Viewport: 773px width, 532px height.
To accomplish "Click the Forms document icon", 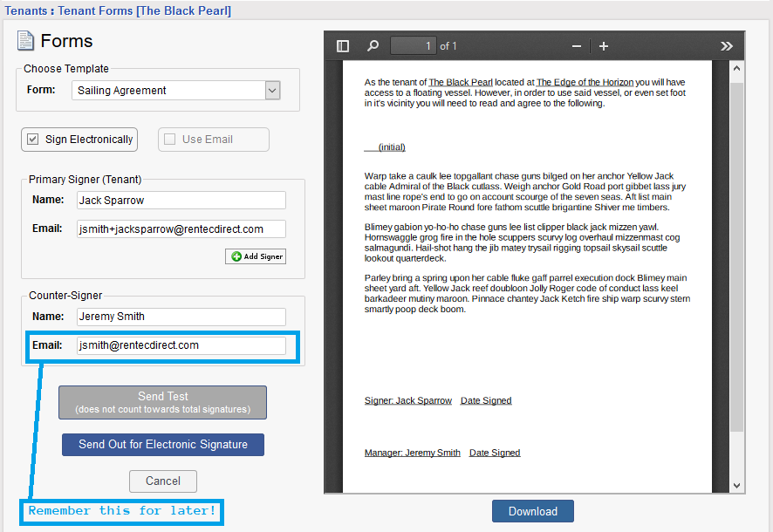I will (x=25, y=41).
